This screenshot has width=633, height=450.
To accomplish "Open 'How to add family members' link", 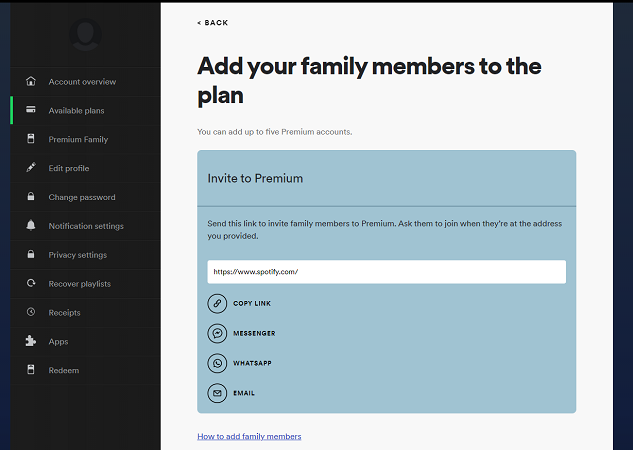I will click(x=249, y=436).
